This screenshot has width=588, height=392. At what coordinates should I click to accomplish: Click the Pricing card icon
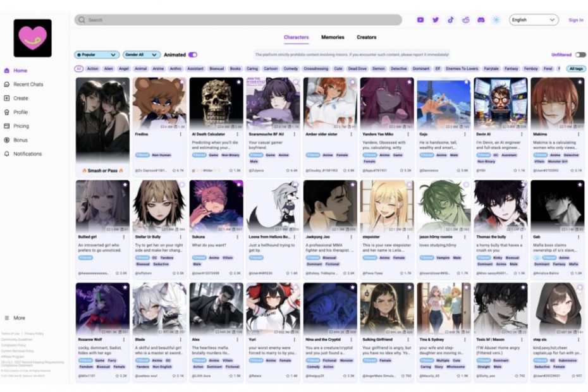pos(7,126)
